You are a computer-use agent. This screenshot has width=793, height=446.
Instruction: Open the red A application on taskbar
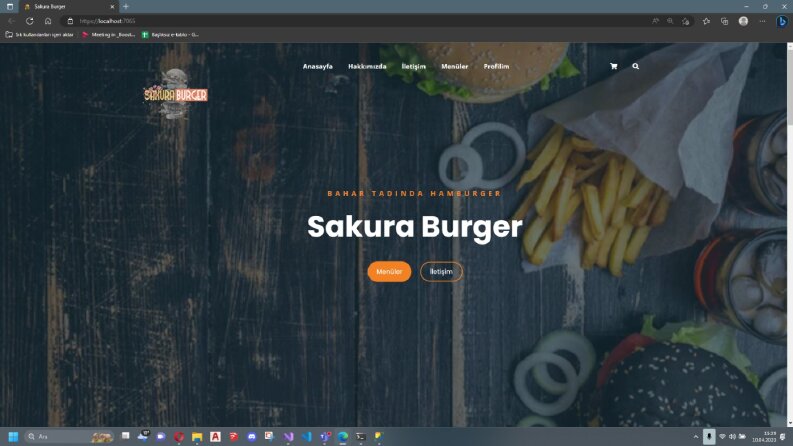pos(215,436)
